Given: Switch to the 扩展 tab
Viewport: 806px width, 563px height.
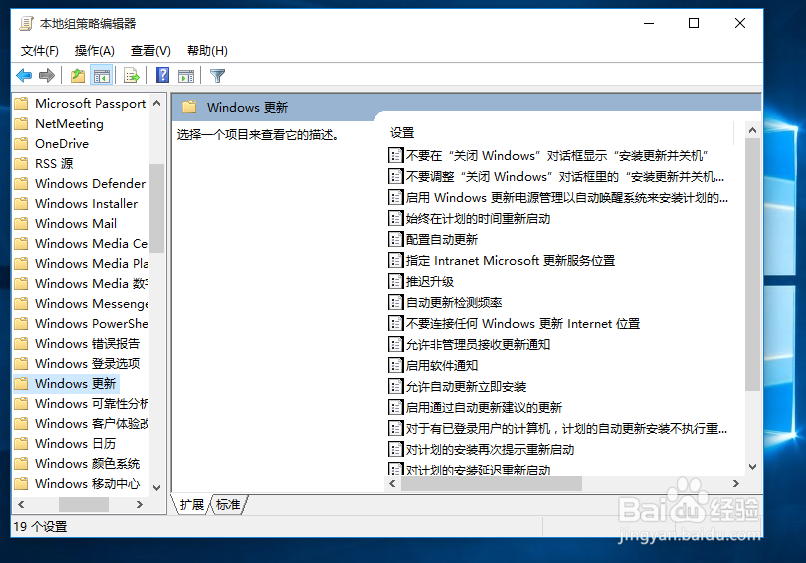Looking at the screenshot, I should click(x=192, y=504).
